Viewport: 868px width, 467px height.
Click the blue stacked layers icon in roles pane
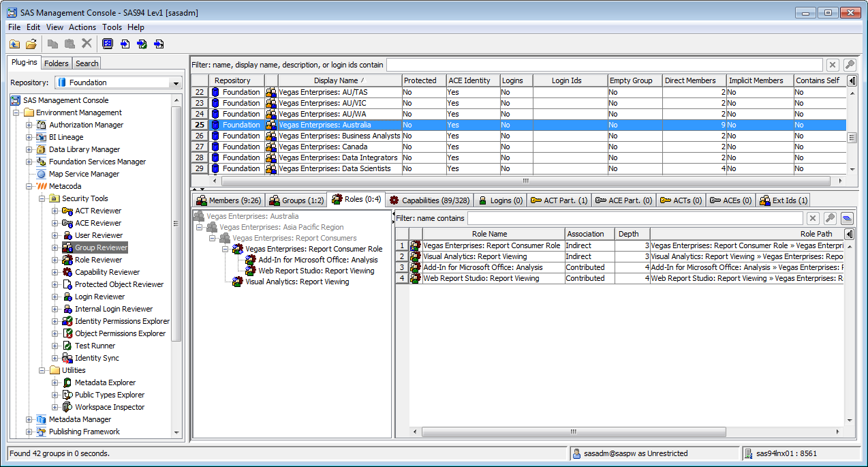(846, 218)
